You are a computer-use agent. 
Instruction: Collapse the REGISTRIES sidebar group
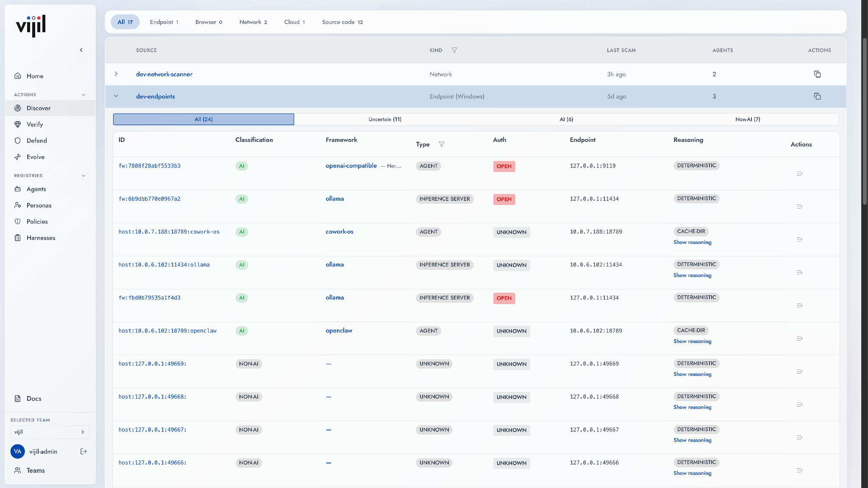point(83,176)
